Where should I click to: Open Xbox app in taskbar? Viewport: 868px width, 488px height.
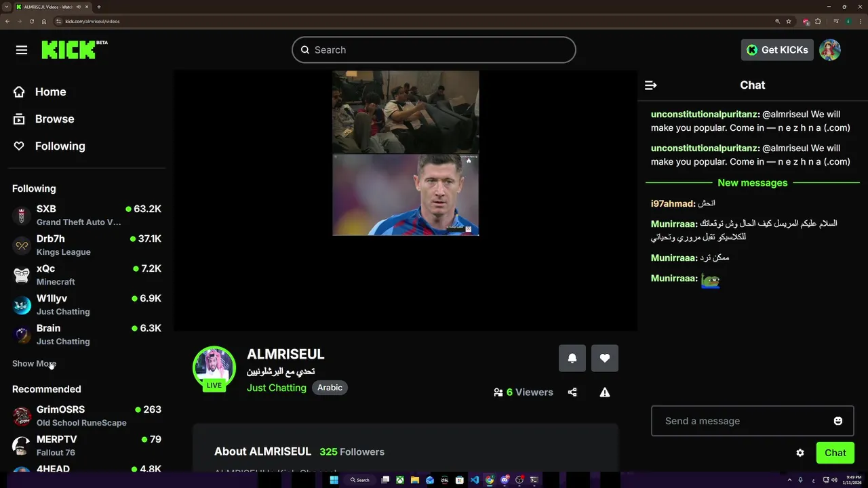click(x=400, y=480)
